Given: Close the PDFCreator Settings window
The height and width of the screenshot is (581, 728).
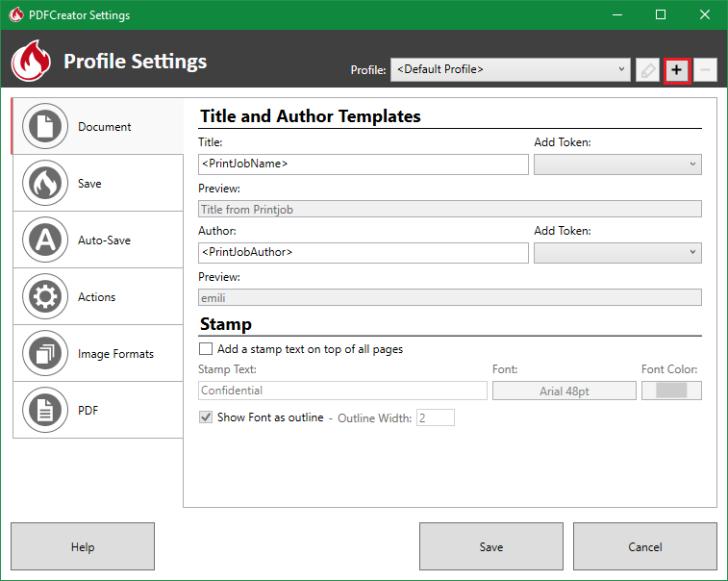Looking at the screenshot, I should (705, 14).
